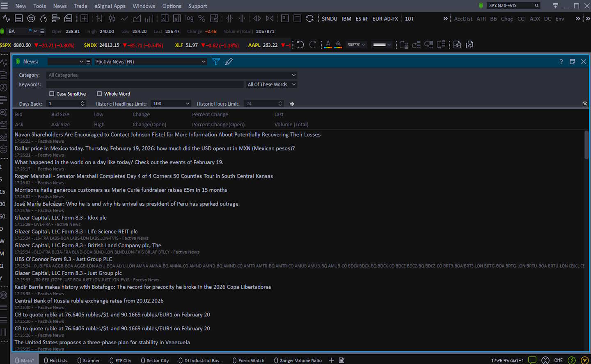The height and width of the screenshot is (364, 591).
Task: Apply the CCI indicator
Action: (521, 19)
